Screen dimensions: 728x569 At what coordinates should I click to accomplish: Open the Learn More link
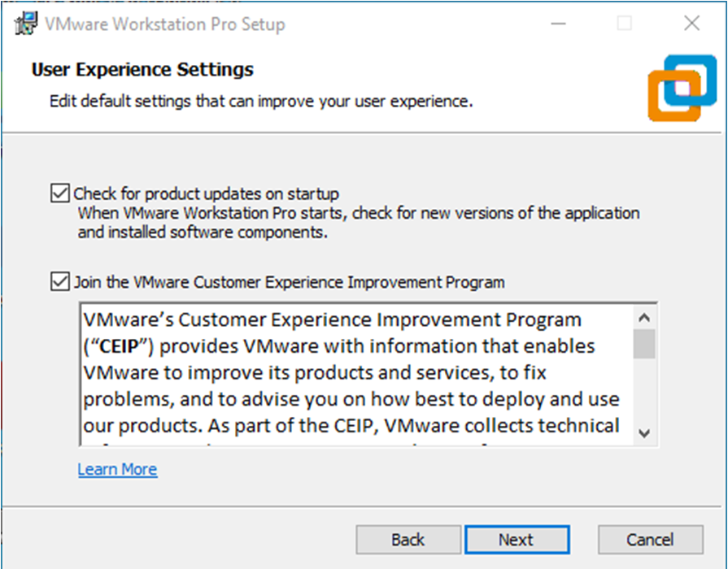(x=117, y=469)
